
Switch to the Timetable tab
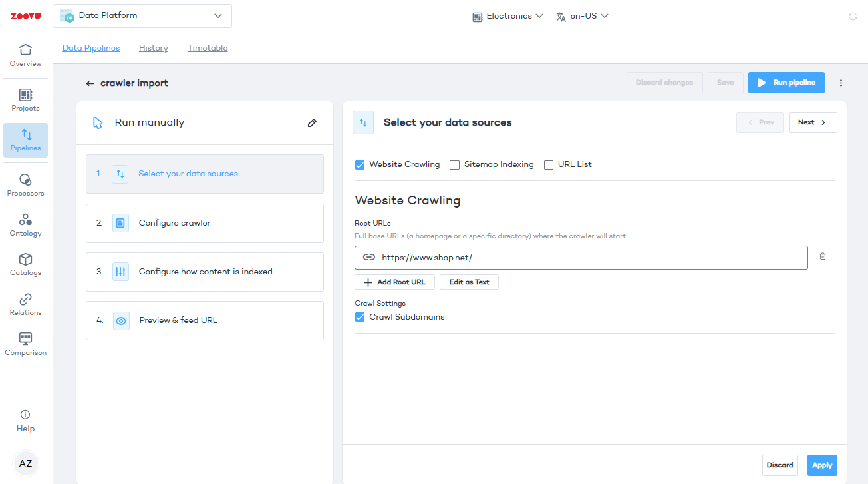click(208, 48)
